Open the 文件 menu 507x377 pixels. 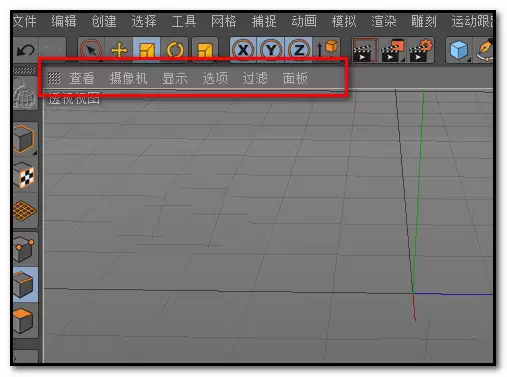[x=24, y=21]
